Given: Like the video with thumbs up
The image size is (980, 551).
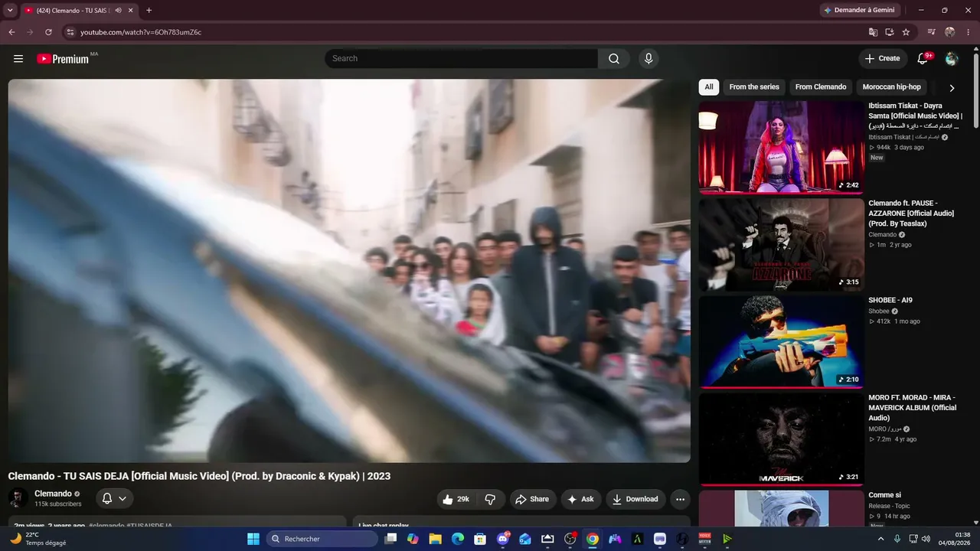Looking at the screenshot, I should tap(456, 499).
